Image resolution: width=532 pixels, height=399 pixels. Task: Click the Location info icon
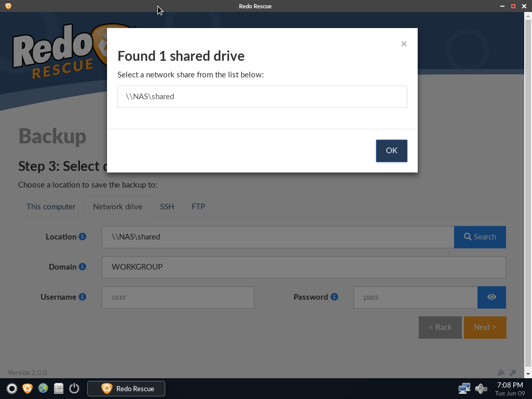point(83,236)
